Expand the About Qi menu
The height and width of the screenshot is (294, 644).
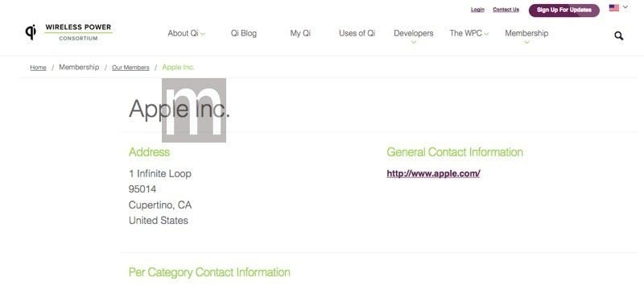click(186, 34)
